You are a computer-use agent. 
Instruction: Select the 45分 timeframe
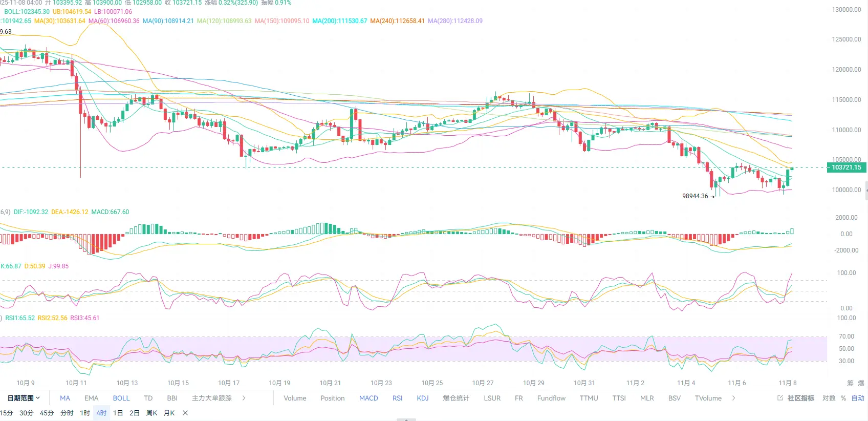tap(47, 413)
